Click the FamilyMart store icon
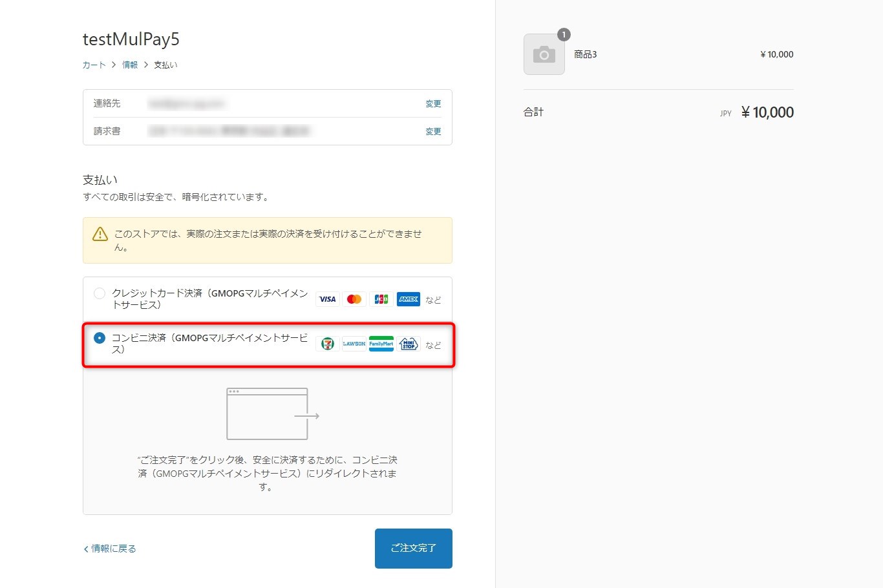Screen dimensions: 883x588 coord(381,344)
